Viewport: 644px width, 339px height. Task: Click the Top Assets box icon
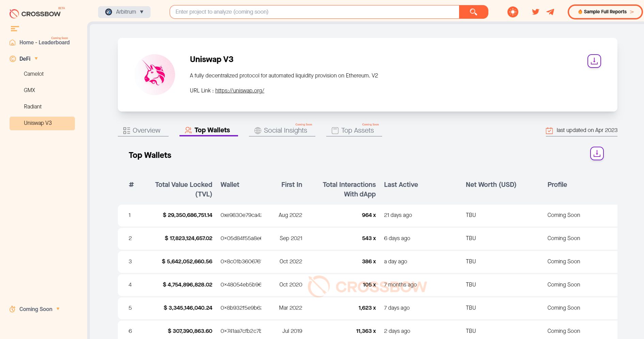[x=335, y=131]
